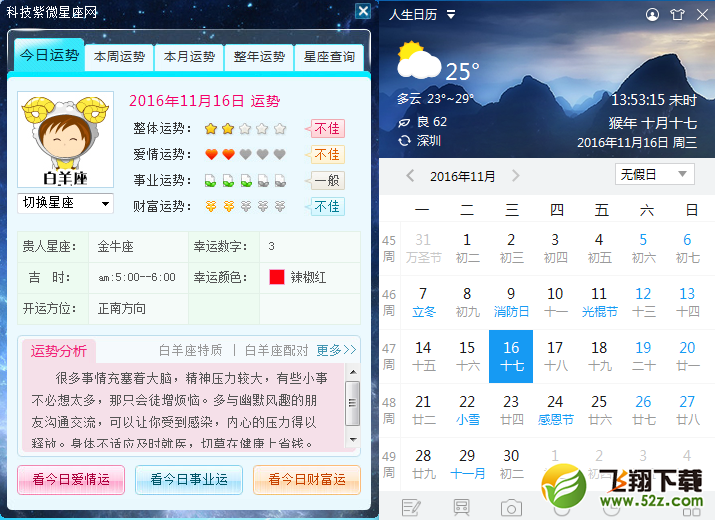This screenshot has height=520, width=715.
Task: Click the 金牛座 lucky sign value
Action: [115, 246]
